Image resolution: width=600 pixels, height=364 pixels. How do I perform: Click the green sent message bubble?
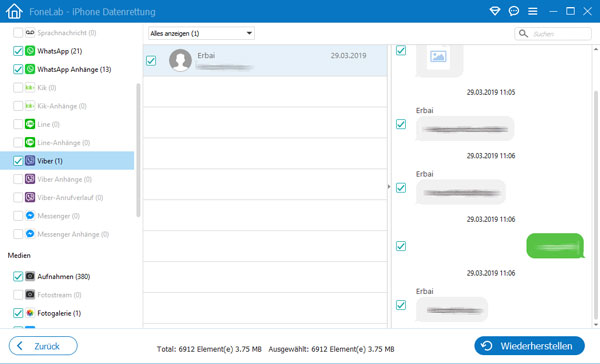[x=555, y=246]
